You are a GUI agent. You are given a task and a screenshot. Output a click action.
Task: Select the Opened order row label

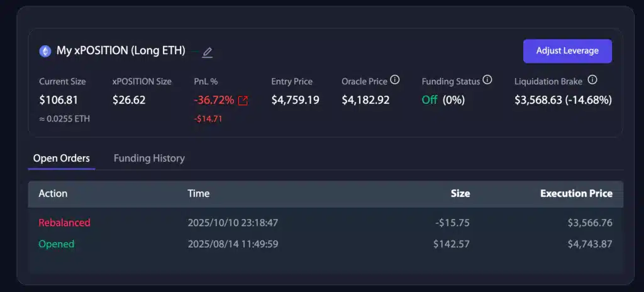[57, 244]
